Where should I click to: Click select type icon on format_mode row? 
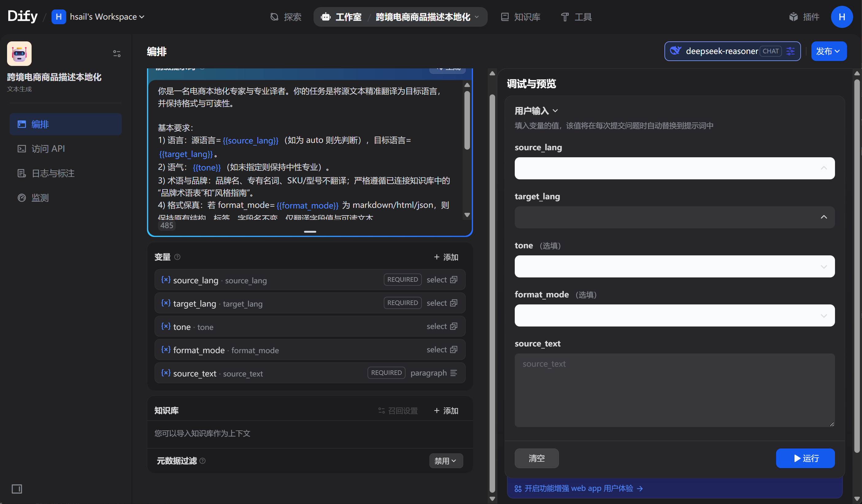[x=454, y=349]
